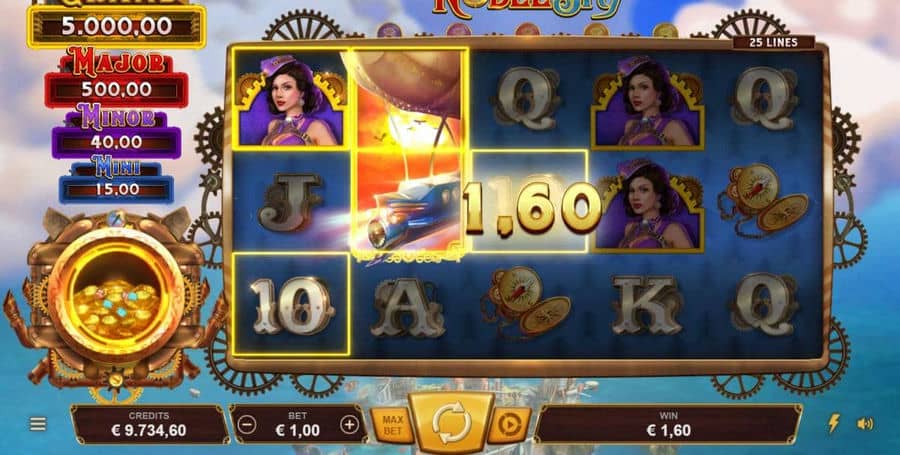Select the Mini jackpot 15,00 panel

pyautogui.click(x=117, y=188)
